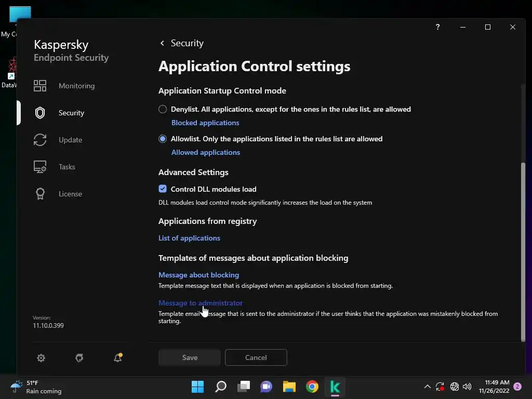Click the DataV desktop shortcut
532x399 pixels.
pyautogui.click(x=8, y=73)
